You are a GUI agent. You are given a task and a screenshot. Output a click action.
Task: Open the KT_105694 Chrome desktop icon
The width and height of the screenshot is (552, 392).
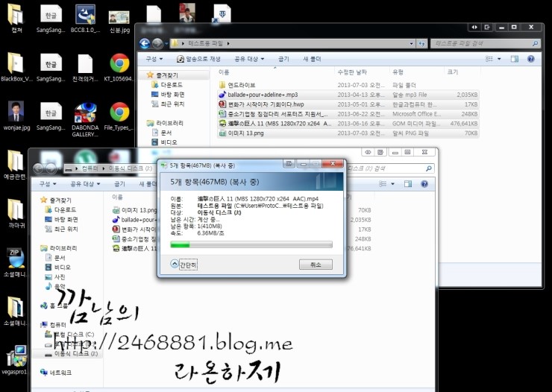click(119, 63)
